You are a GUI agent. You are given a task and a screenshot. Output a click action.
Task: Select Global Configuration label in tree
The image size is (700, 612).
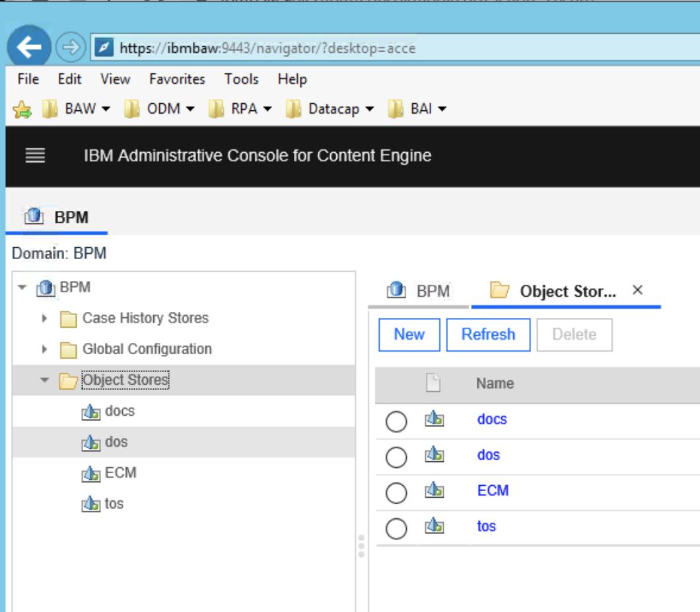pyautogui.click(x=147, y=349)
